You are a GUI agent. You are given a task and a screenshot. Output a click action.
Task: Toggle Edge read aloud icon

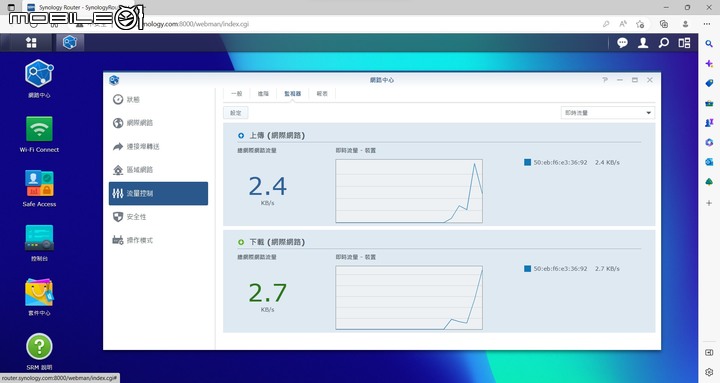pyautogui.click(x=623, y=24)
